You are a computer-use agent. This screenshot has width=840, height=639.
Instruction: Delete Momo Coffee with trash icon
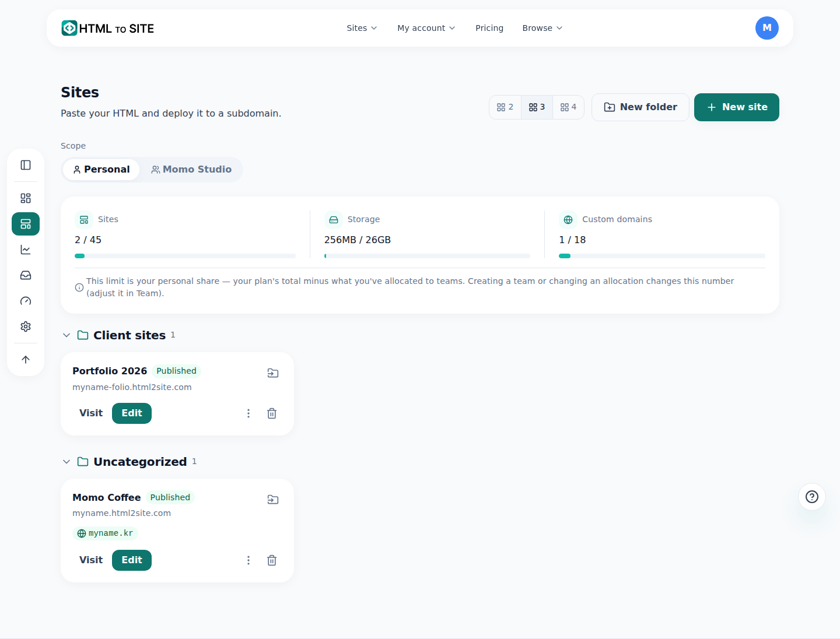coord(272,560)
